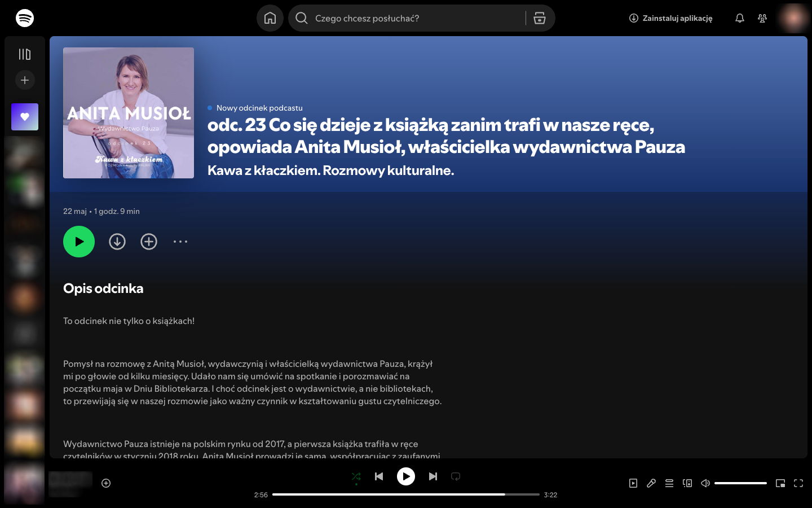Open the user profile avatar
Image resolution: width=812 pixels, height=508 pixels.
pos(793,18)
